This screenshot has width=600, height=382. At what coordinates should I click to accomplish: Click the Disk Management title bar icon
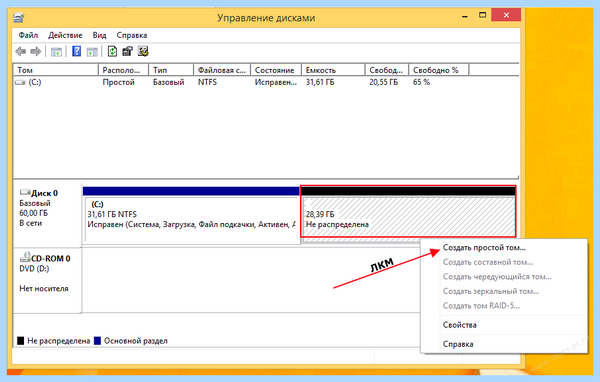click(x=18, y=18)
